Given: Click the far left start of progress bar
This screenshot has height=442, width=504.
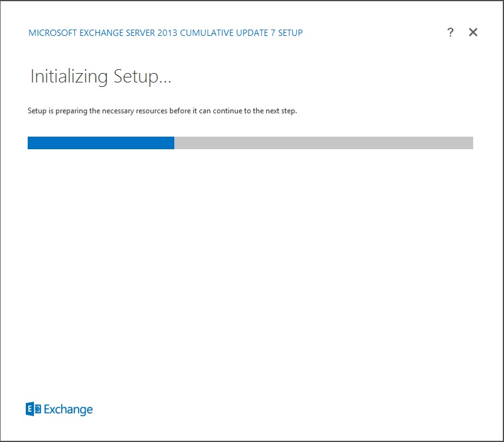Looking at the screenshot, I should [30, 143].
